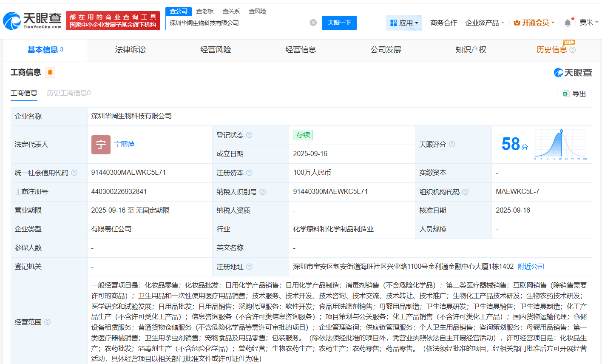Open the 知识产权 section

471,49
